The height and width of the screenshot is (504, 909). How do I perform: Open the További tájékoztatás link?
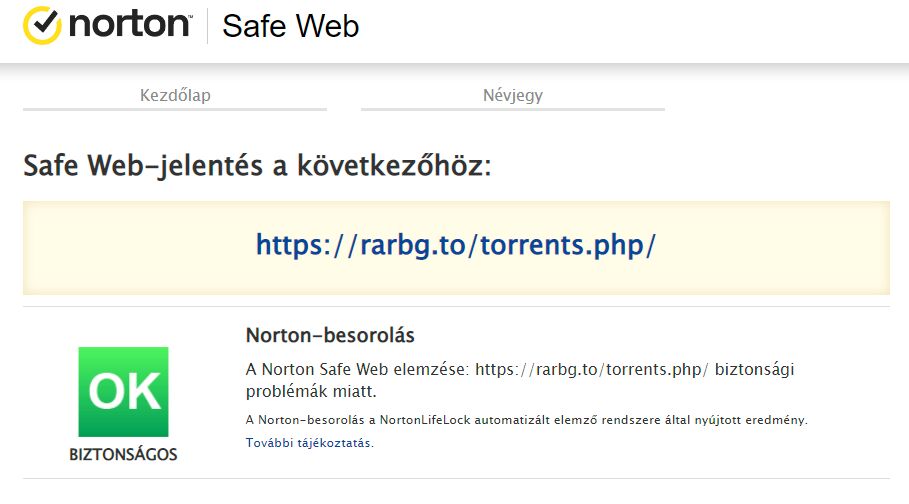point(310,443)
